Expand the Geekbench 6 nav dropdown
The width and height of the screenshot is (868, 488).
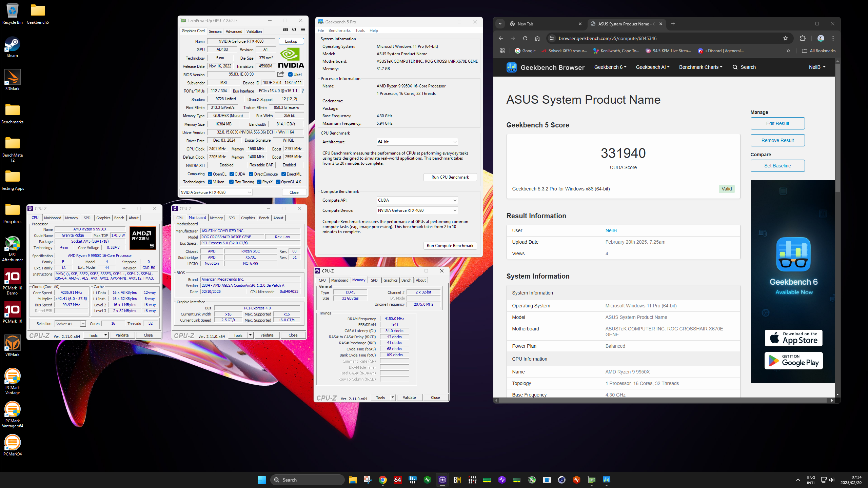pos(610,67)
